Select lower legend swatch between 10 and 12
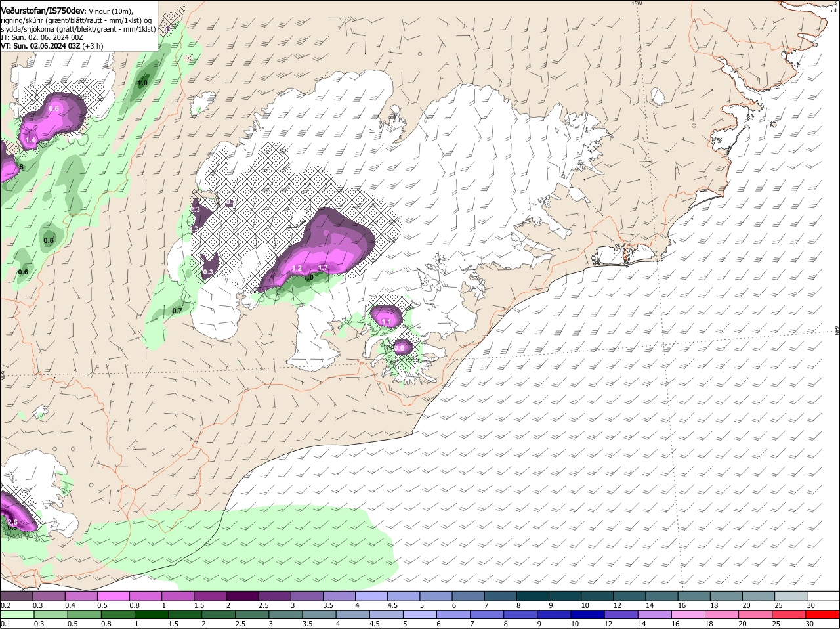The width and height of the screenshot is (840, 629). [x=588, y=615]
